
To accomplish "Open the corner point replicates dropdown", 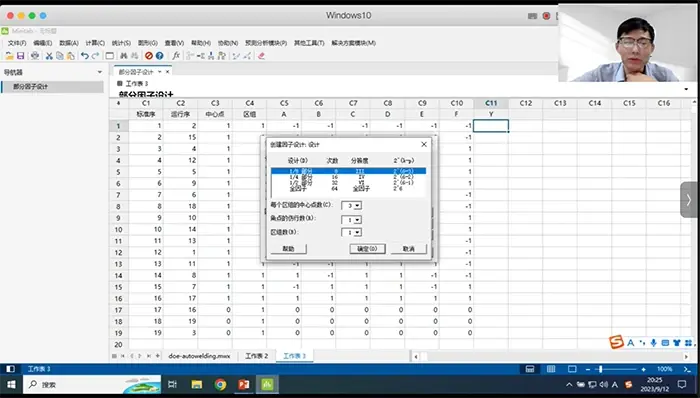I will (x=358, y=220).
